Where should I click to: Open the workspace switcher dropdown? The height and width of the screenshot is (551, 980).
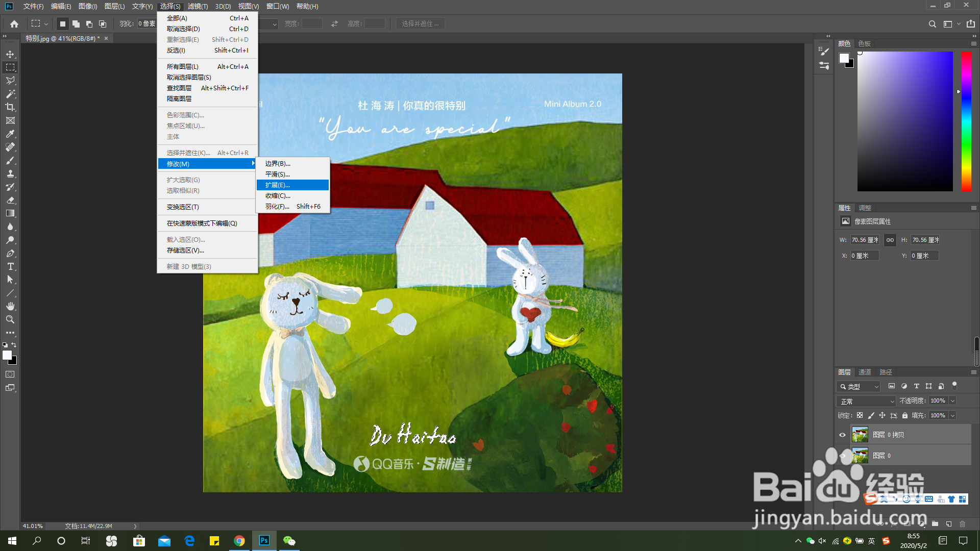(951, 24)
